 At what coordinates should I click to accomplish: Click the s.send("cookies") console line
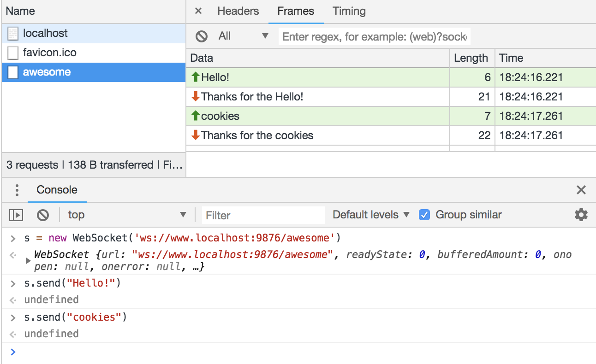point(75,317)
